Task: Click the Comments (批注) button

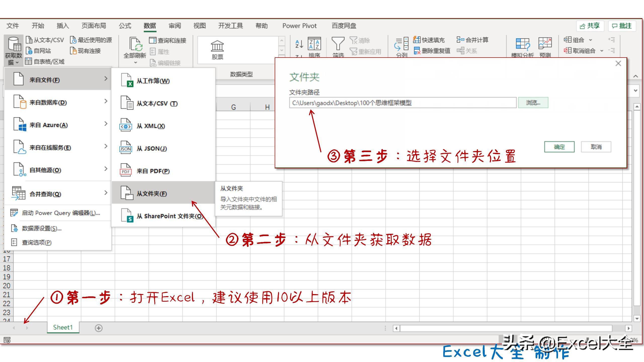Action: pos(622,26)
